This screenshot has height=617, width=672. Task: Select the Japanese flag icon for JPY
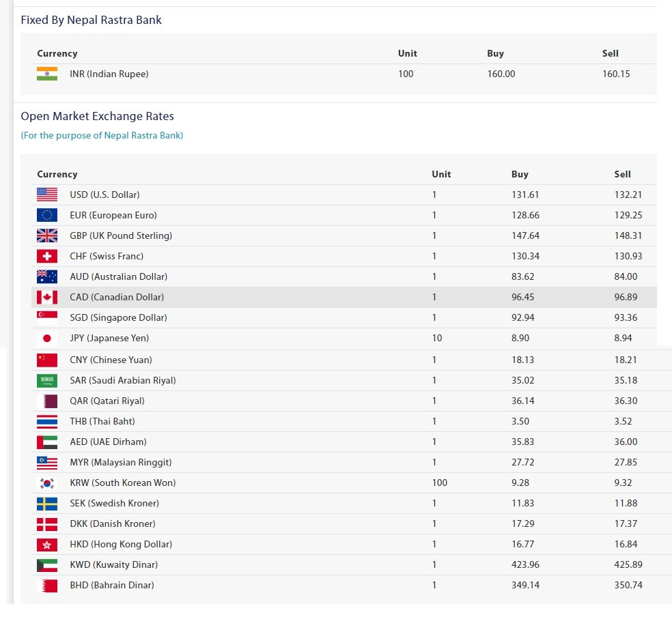click(x=47, y=339)
